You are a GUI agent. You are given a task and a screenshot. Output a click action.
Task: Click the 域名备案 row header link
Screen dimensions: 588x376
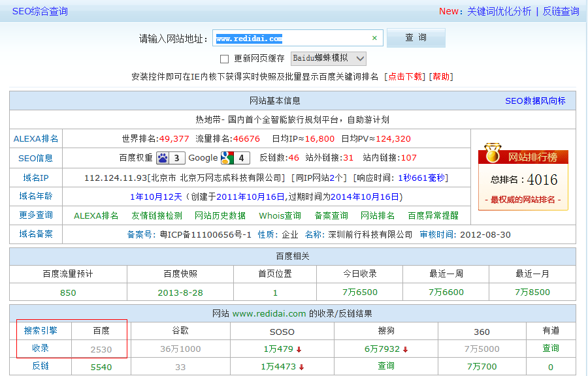pos(36,234)
